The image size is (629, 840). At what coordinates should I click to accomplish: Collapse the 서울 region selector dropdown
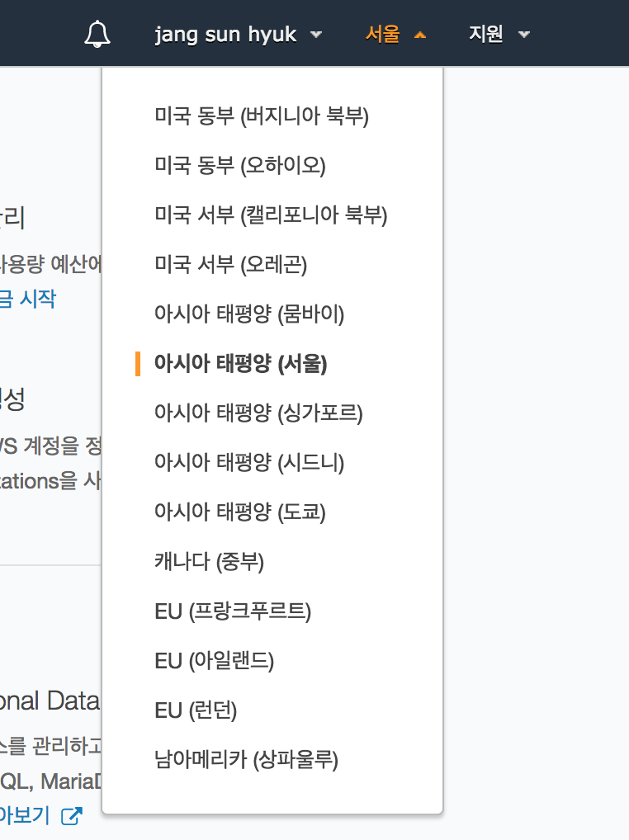[x=395, y=35]
